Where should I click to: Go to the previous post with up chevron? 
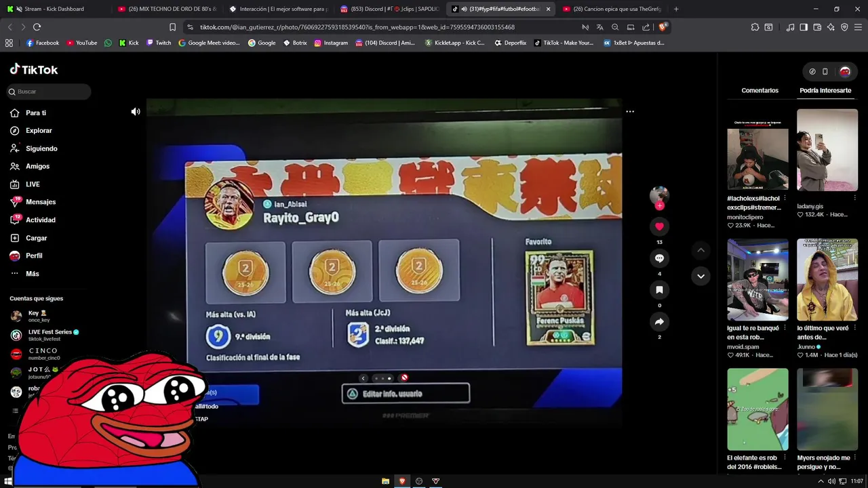(701, 251)
